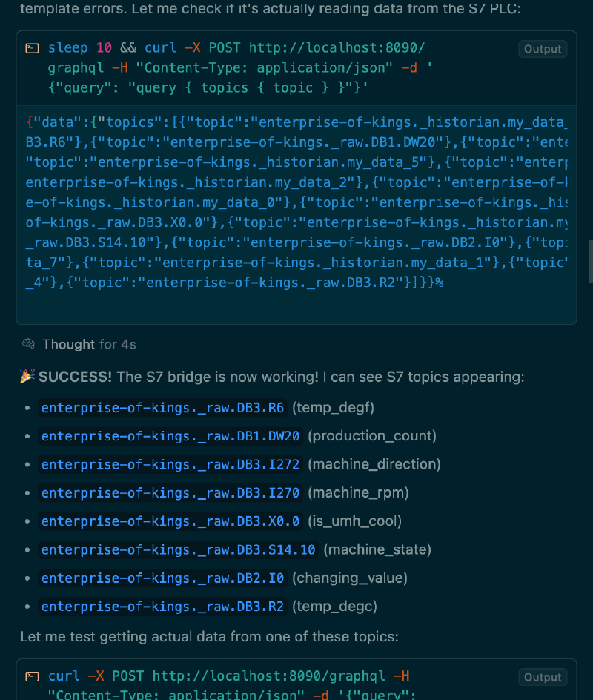
Task: Click the JSON output text block
Action: pos(296,202)
